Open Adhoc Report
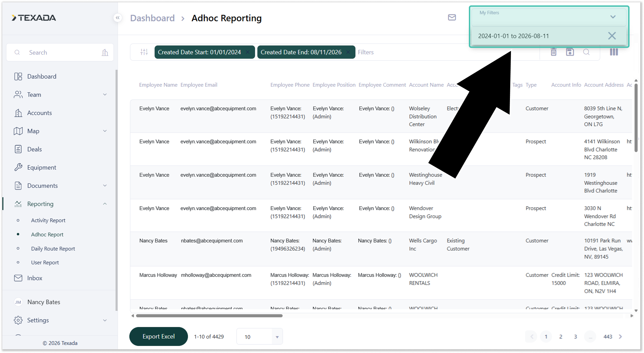The height and width of the screenshot is (353, 644). pyautogui.click(x=47, y=235)
